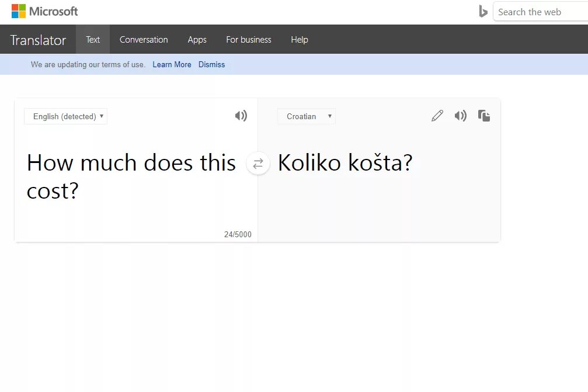
Task: Select the translated text "Koliko košta?"
Action: 345,163
